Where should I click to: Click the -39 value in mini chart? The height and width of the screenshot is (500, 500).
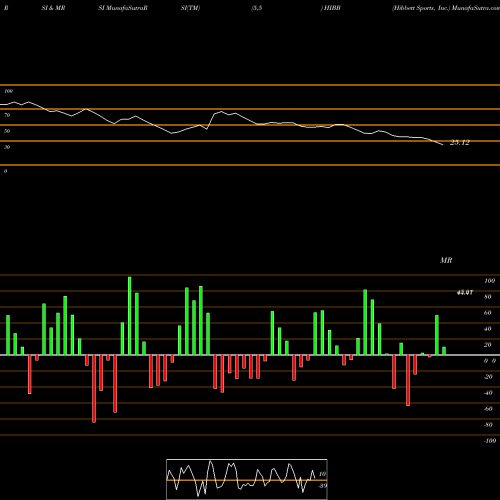322,486
